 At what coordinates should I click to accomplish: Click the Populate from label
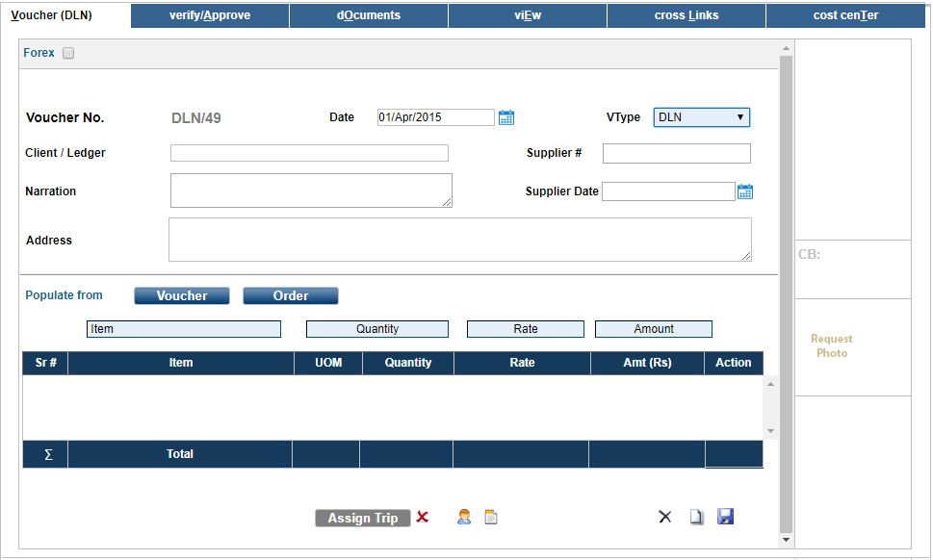point(64,295)
